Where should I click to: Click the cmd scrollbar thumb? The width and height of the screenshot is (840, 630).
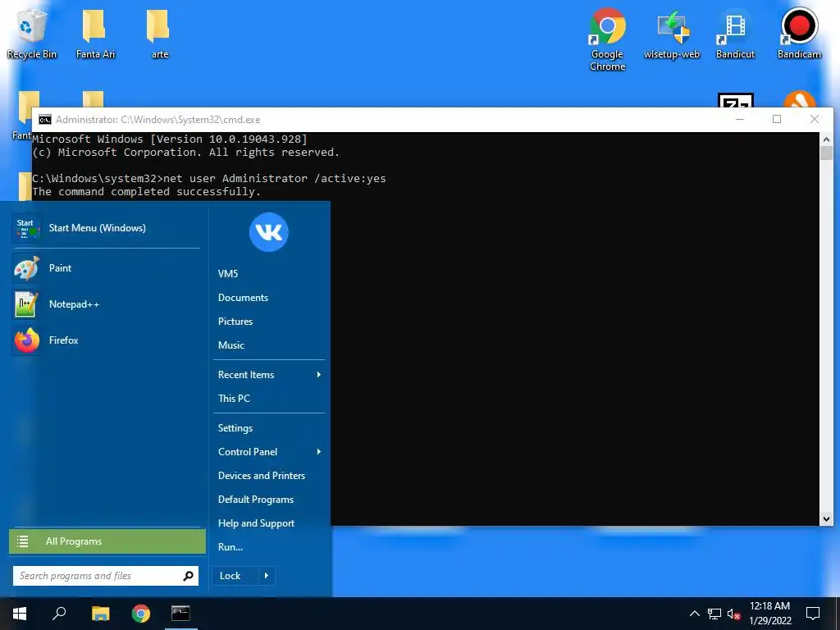pos(826,153)
